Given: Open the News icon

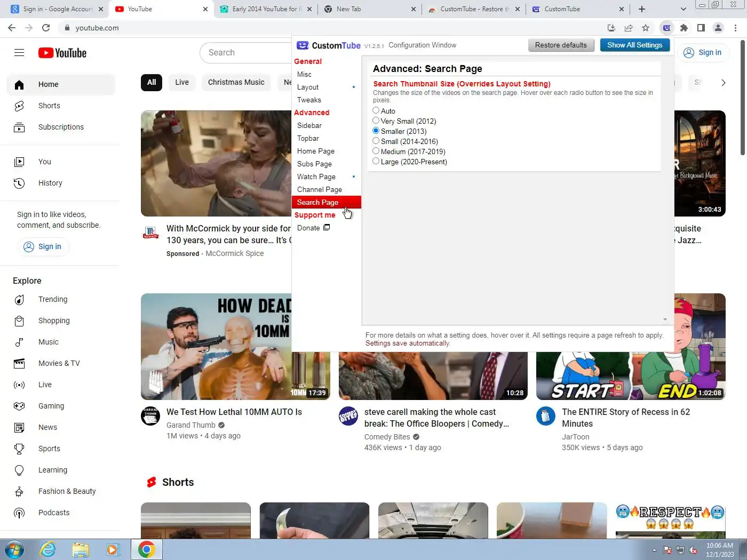Looking at the screenshot, I should [19, 427].
